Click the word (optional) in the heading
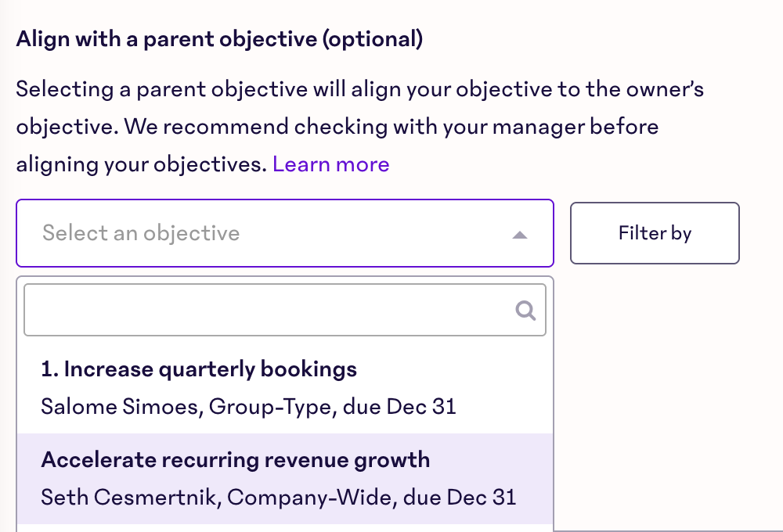 [x=372, y=39]
